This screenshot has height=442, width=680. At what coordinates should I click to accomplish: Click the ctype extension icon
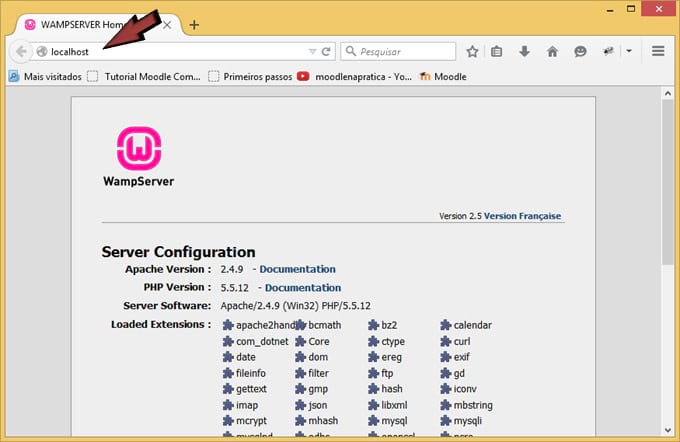pos(373,341)
